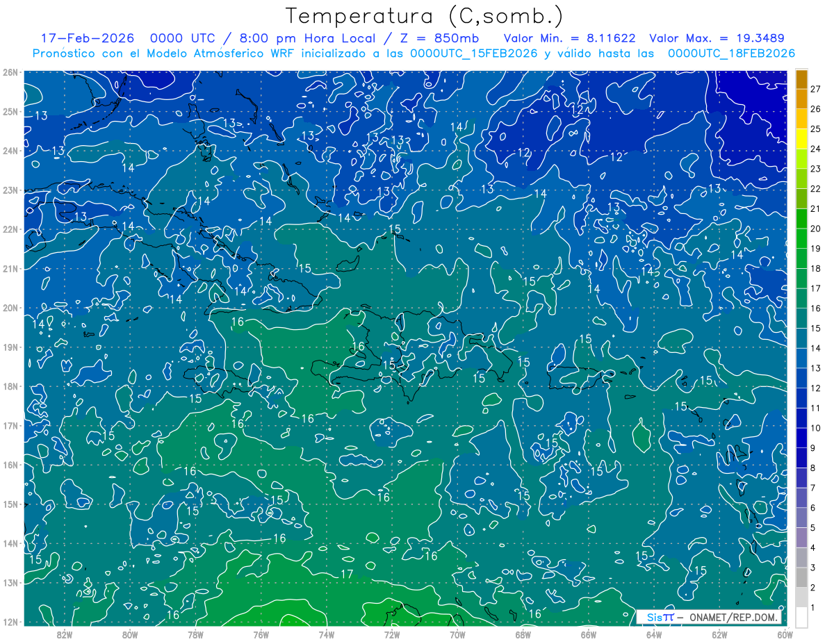The width and height of the screenshot is (834, 644).
Task: Click the '0000UTC_15FEB2026' initialization time
Action: 474,53
